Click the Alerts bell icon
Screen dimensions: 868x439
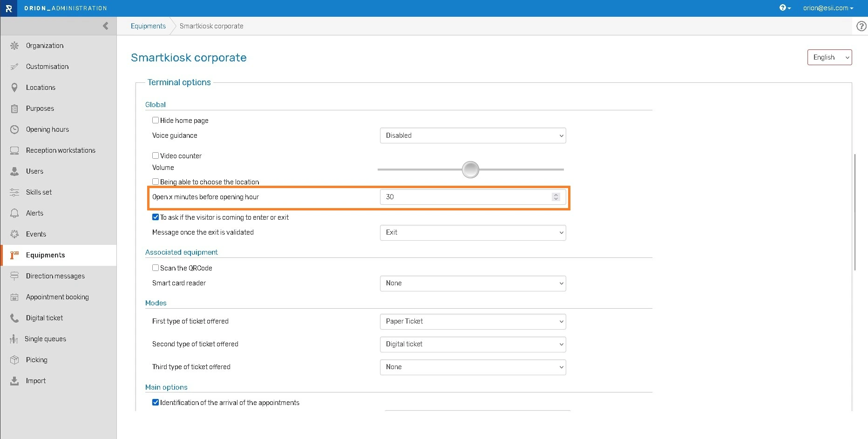coord(14,213)
